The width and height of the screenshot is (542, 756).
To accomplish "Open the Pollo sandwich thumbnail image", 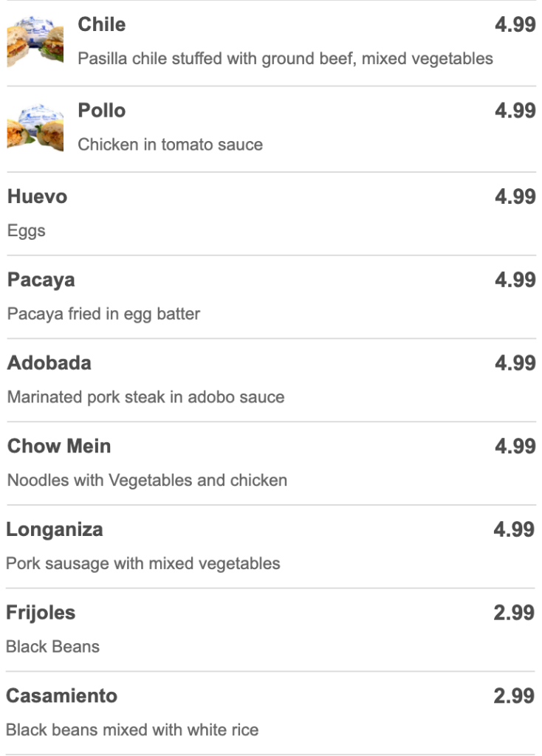I will tap(35, 127).
